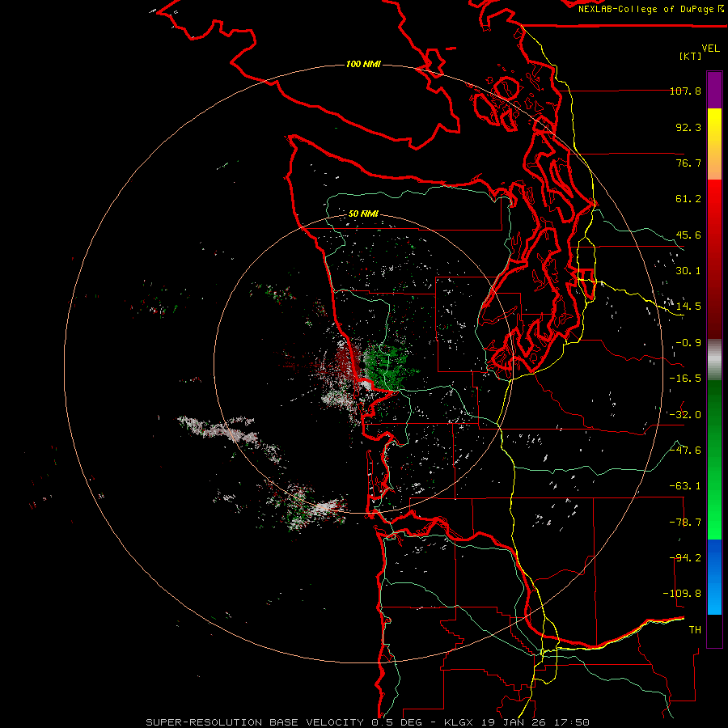The image size is (728, 728).
Task: Click the -16.5 legend value
Action: point(685,379)
